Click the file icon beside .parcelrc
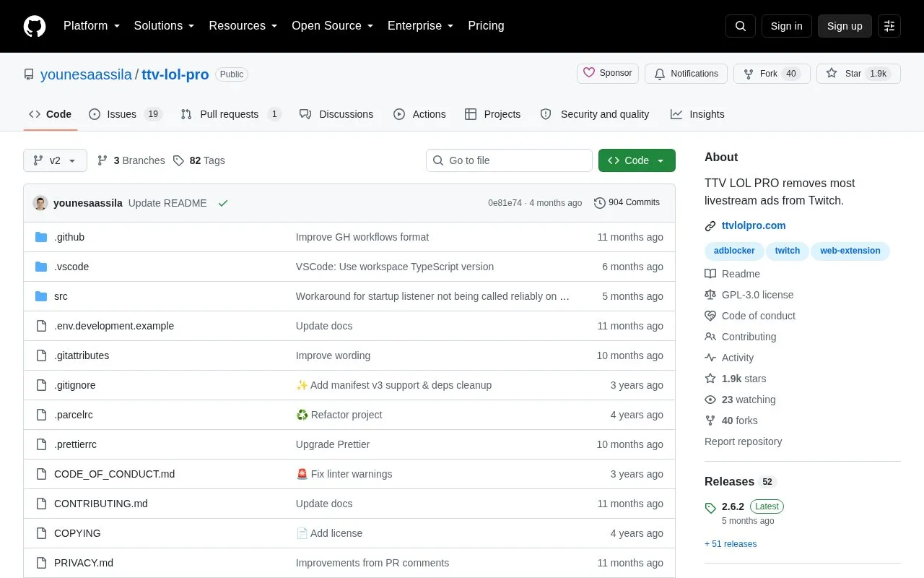The width and height of the screenshot is (924, 578). tap(41, 415)
